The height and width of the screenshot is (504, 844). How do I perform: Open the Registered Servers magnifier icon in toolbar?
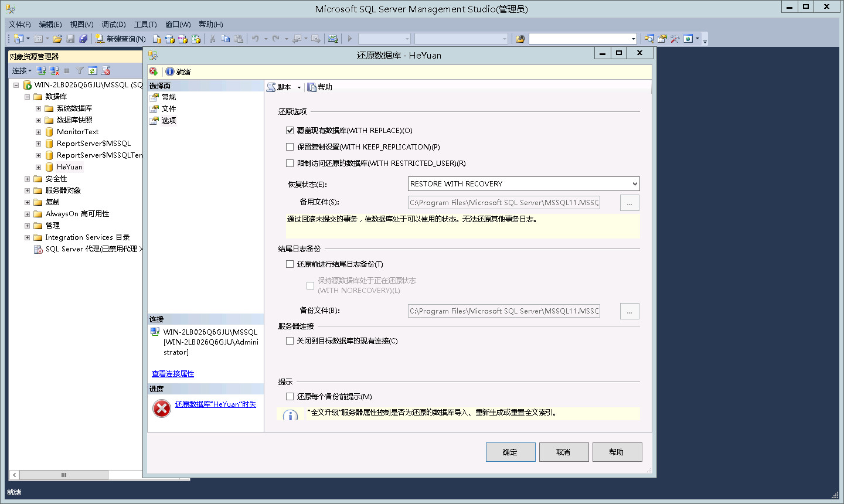coord(649,39)
